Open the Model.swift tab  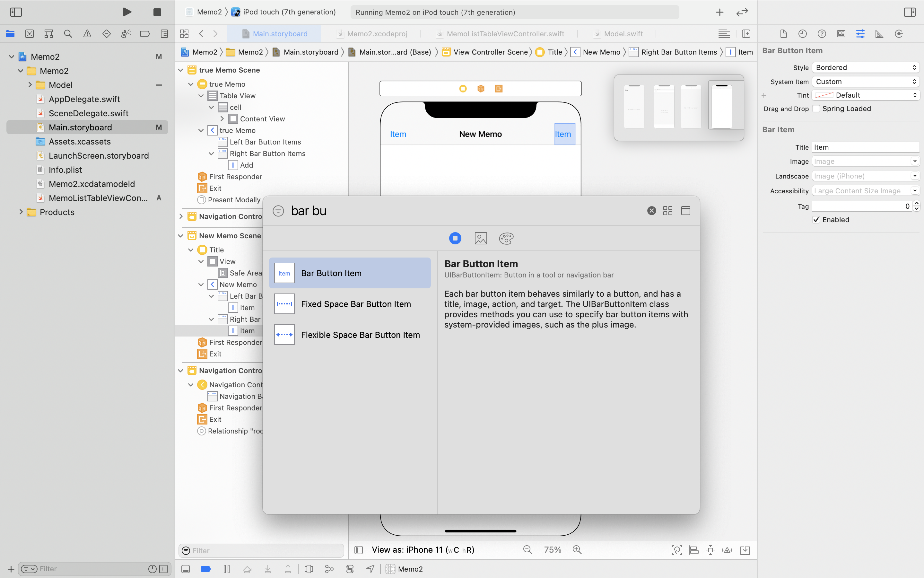point(623,34)
